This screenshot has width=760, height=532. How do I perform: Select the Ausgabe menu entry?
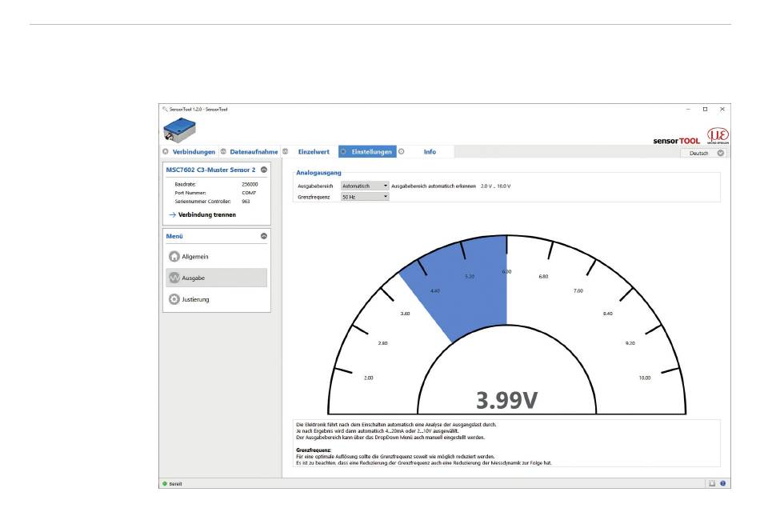point(217,278)
